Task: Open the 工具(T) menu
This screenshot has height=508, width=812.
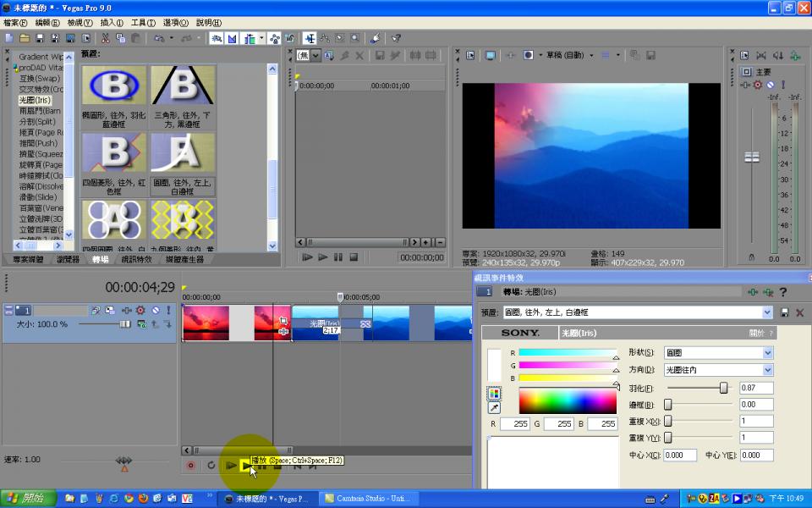Action: coord(143,23)
